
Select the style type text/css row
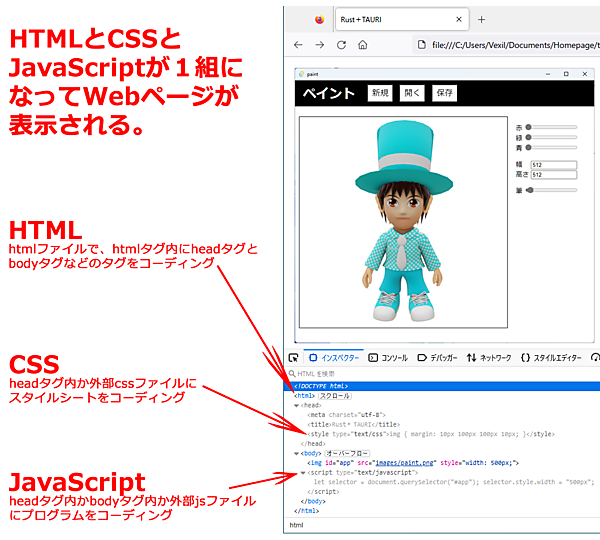click(431, 434)
